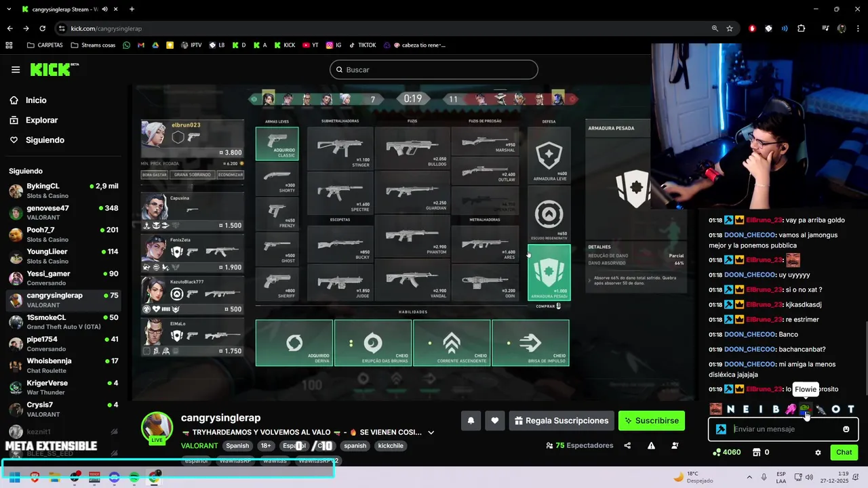Open the Streams cosas bookmark folder
Image resolution: width=868 pixels, height=488 pixels.
[x=92, y=45]
